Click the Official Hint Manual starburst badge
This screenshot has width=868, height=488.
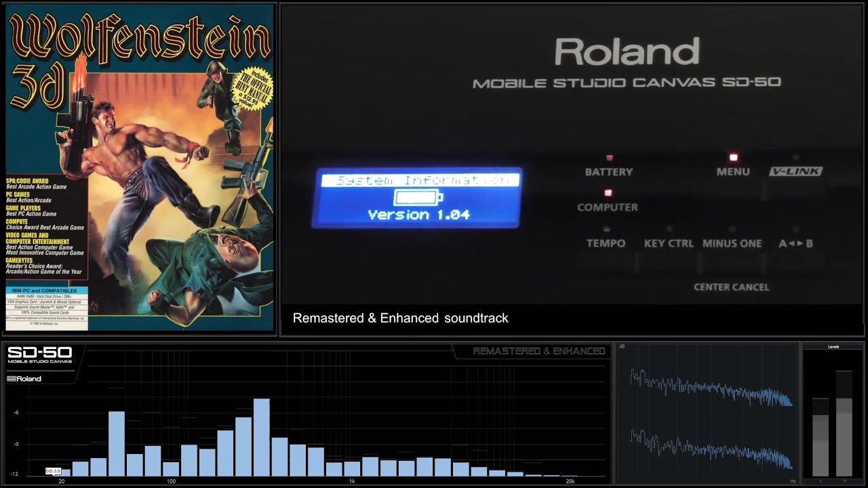252,89
